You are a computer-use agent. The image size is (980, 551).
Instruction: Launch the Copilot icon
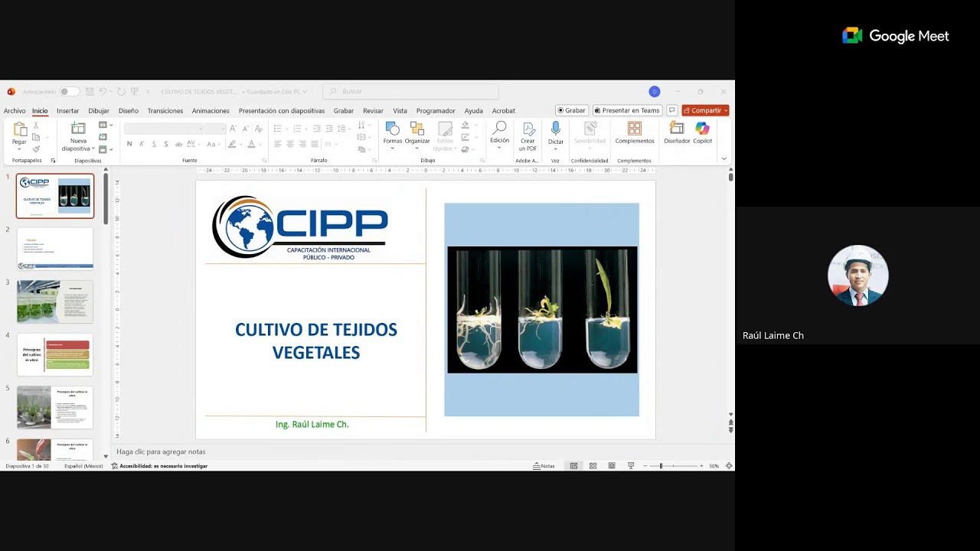(x=703, y=128)
